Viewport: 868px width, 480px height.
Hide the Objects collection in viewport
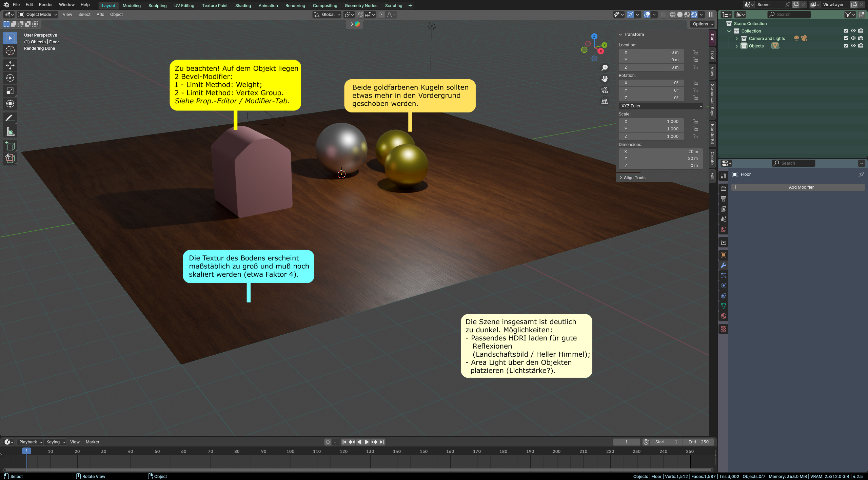click(853, 46)
